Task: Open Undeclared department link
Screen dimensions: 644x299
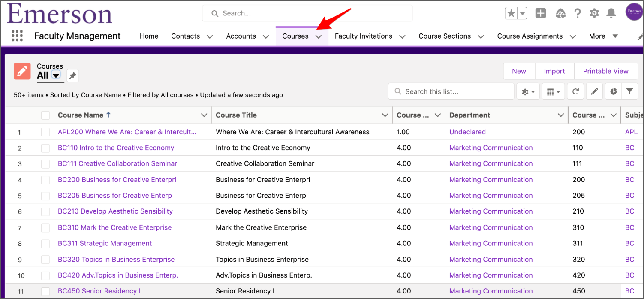Action: coord(467,132)
